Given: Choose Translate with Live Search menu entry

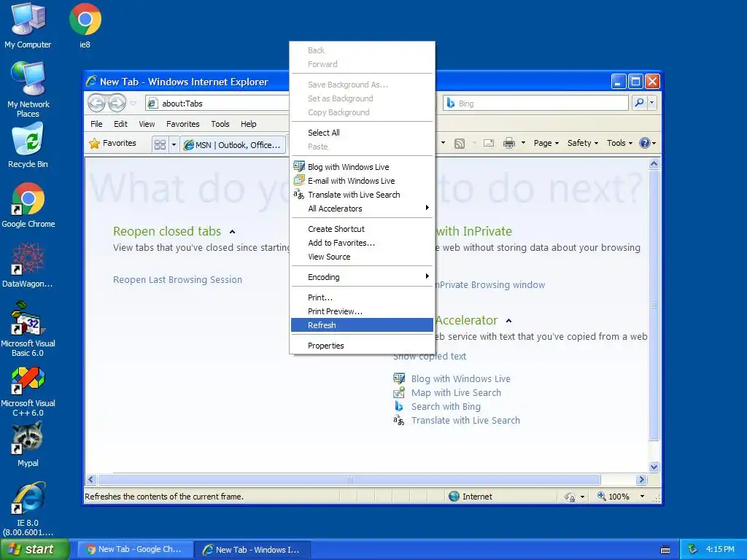Looking at the screenshot, I should pyautogui.click(x=362, y=195).
